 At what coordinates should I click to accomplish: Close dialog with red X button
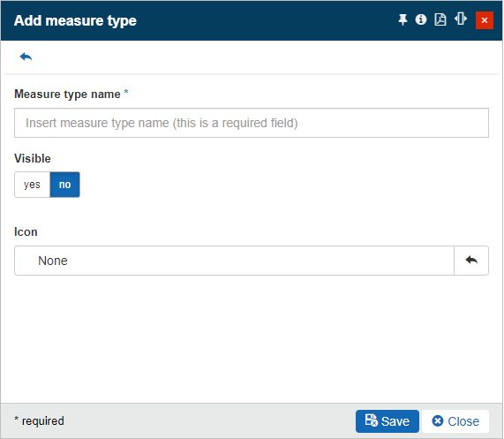[485, 20]
